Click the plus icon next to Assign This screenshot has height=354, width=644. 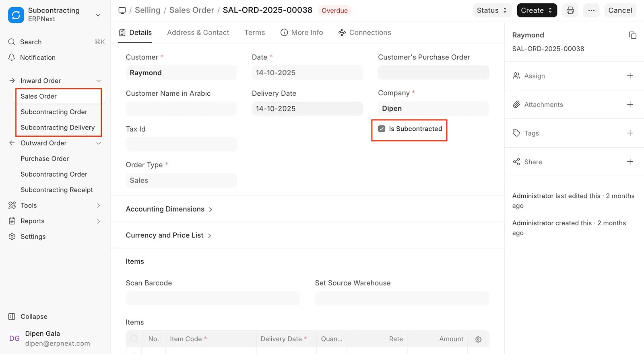coord(630,76)
